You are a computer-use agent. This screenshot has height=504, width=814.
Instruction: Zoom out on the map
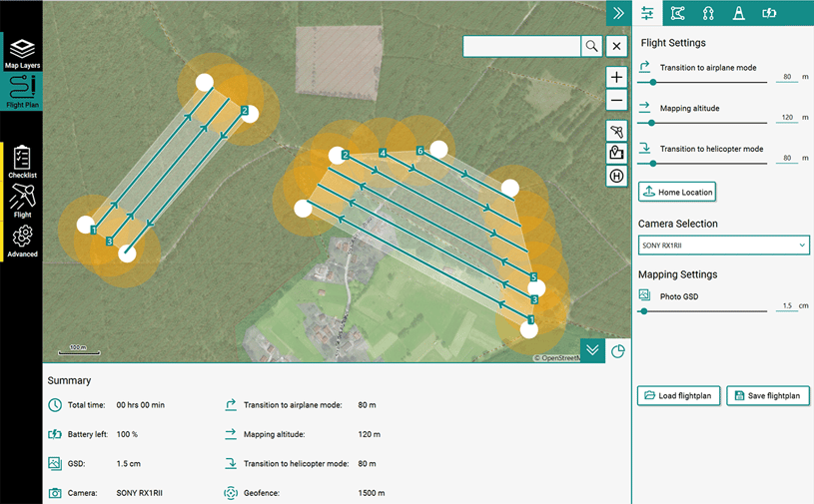pos(616,101)
